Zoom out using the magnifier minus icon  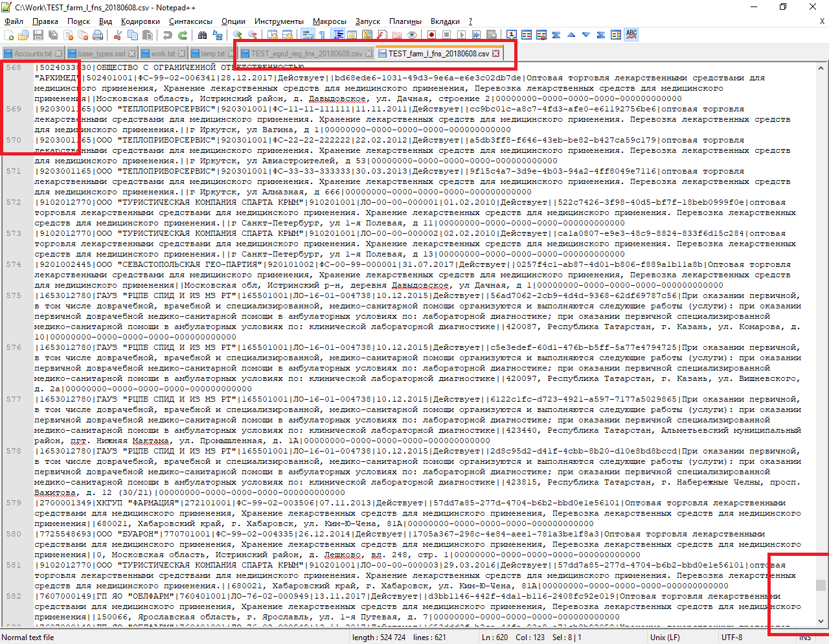253,35
